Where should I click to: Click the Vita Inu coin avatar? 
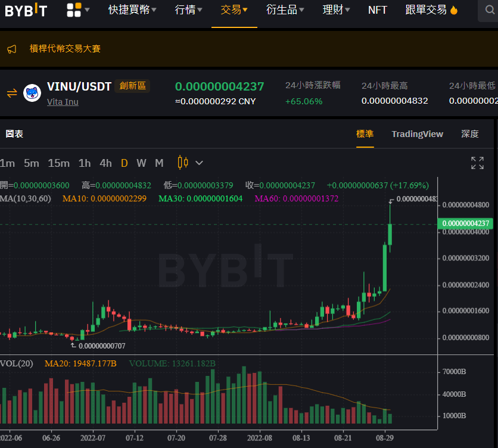[x=32, y=93]
